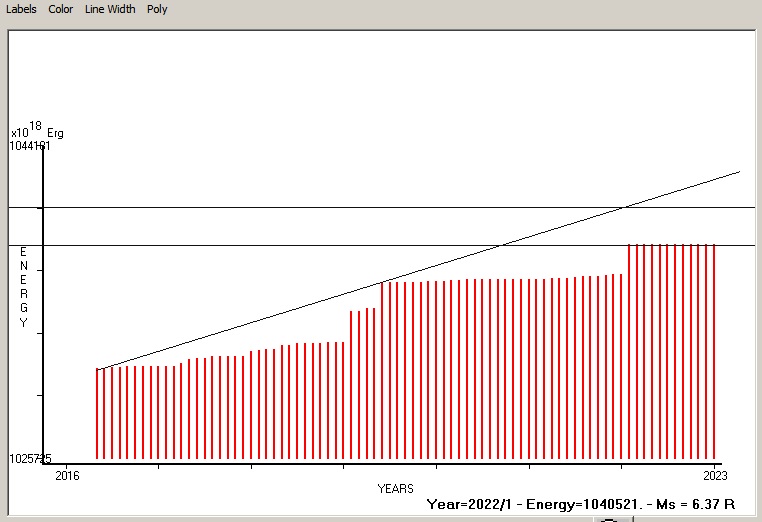
Task: Click the x10^18 Erg unit label
Action: tap(37, 131)
